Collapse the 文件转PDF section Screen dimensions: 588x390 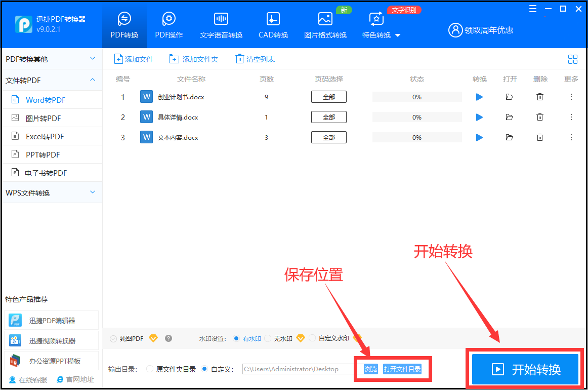click(51, 80)
